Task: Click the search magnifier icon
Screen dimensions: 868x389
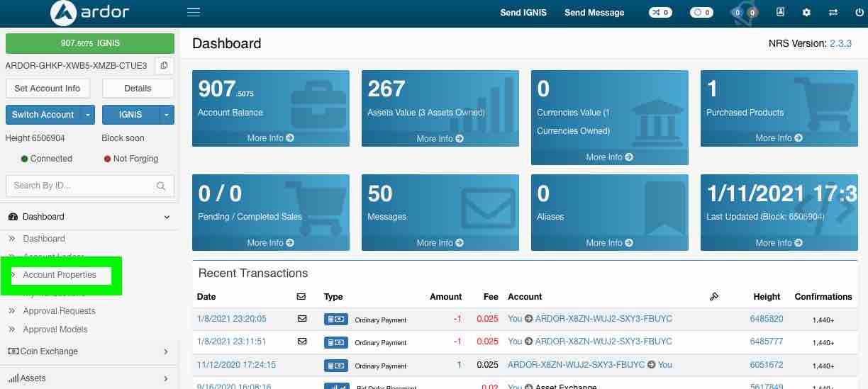Action: click(x=161, y=186)
